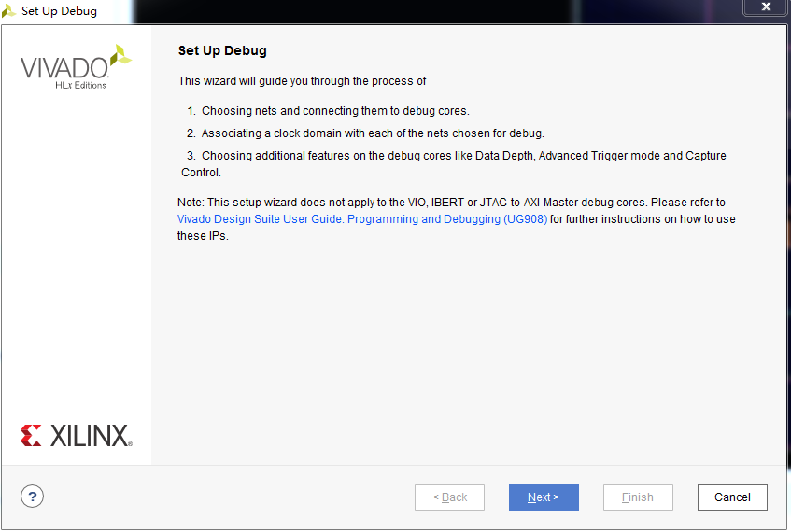Click the red Xilinx X emblem

pyautogui.click(x=31, y=435)
